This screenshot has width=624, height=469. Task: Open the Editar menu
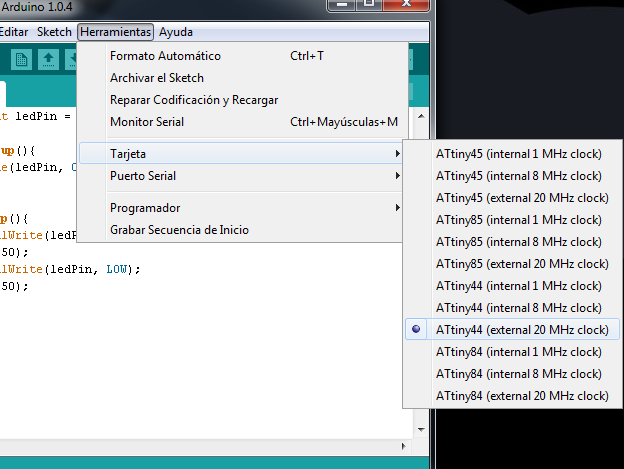pyautogui.click(x=14, y=32)
